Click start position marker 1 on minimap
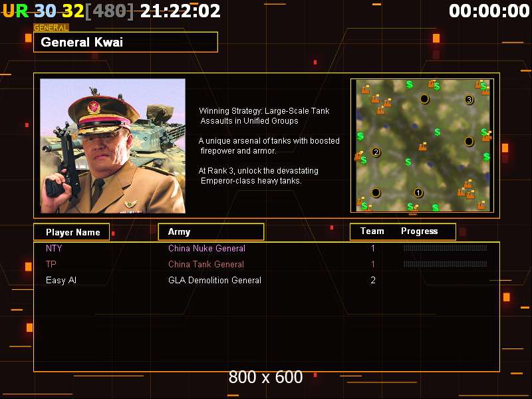The width and height of the screenshot is (532, 399). pos(418,193)
